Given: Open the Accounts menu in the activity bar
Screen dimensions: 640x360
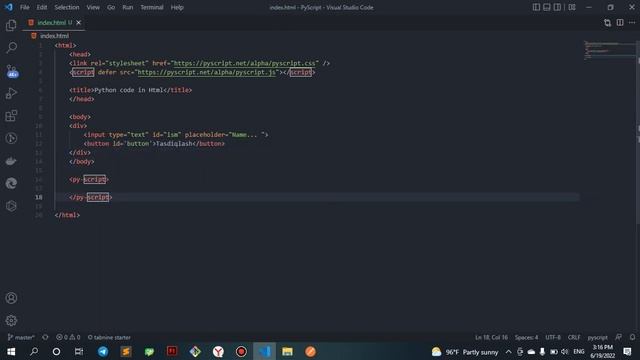Looking at the screenshot, I should (11, 298).
